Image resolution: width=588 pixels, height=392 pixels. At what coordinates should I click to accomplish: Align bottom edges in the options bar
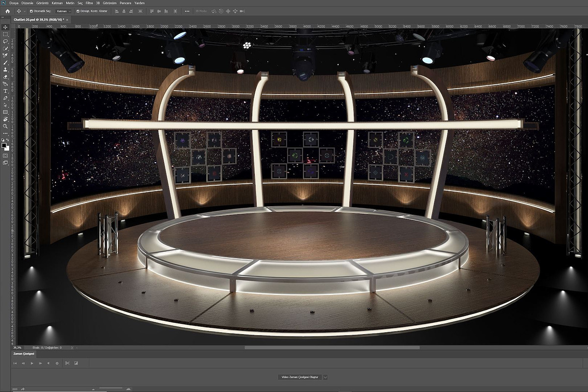click(167, 11)
